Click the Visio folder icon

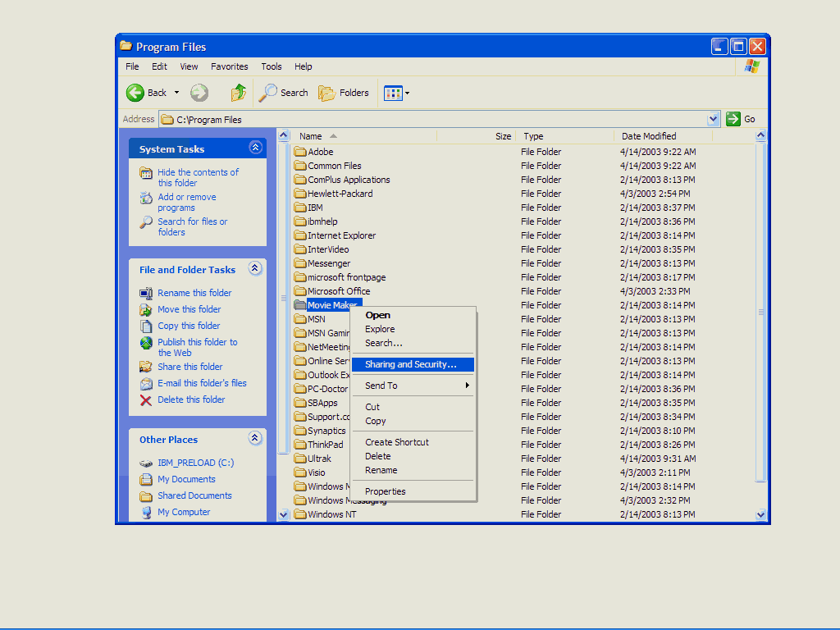[x=300, y=472]
